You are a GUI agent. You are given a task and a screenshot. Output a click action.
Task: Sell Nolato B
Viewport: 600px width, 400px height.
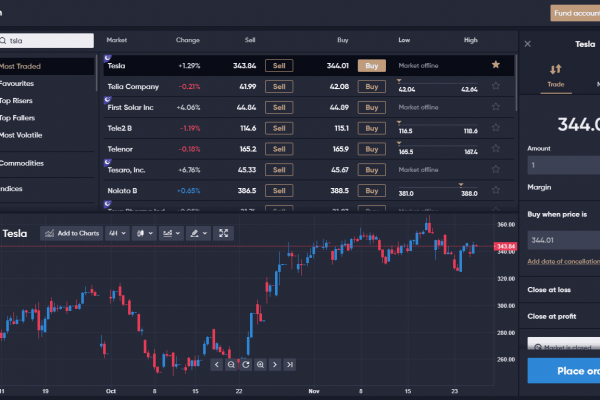pos(279,191)
